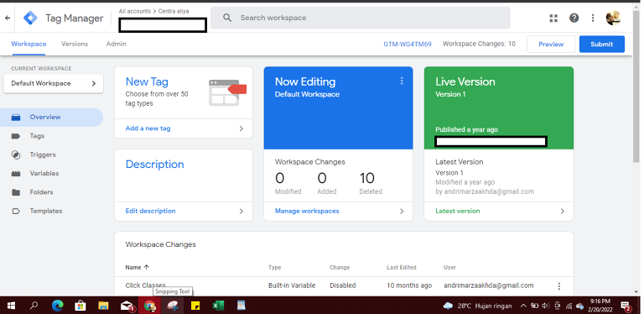Click the user profile avatar
Image resolution: width=644 pixels, height=314 pixels.
tap(613, 18)
